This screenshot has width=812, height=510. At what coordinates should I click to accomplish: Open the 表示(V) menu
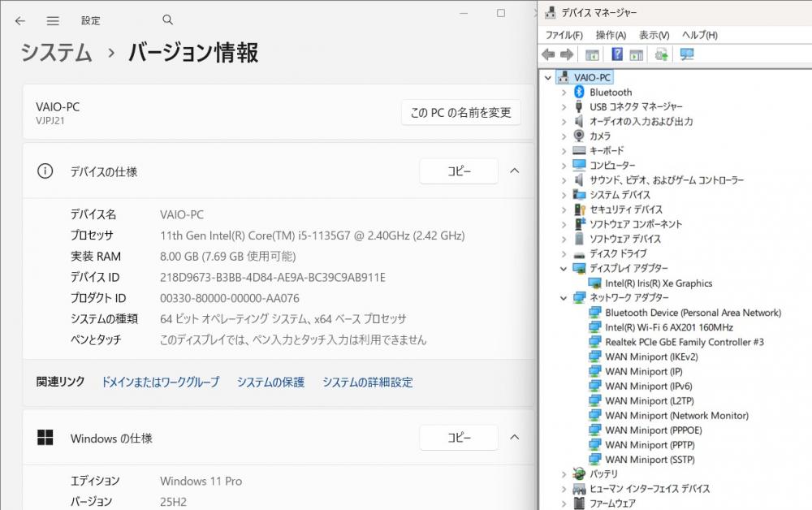point(654,35)
